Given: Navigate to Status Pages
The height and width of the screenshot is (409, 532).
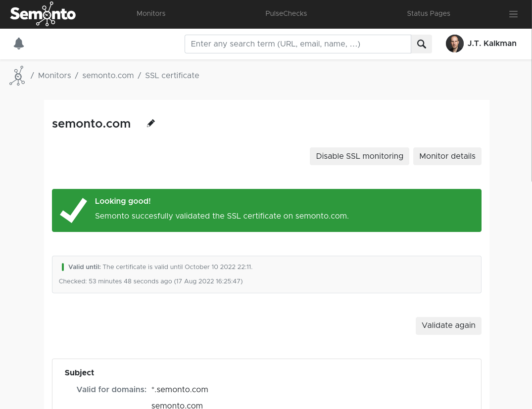Looking at the screenshot, I should point(429,14).
